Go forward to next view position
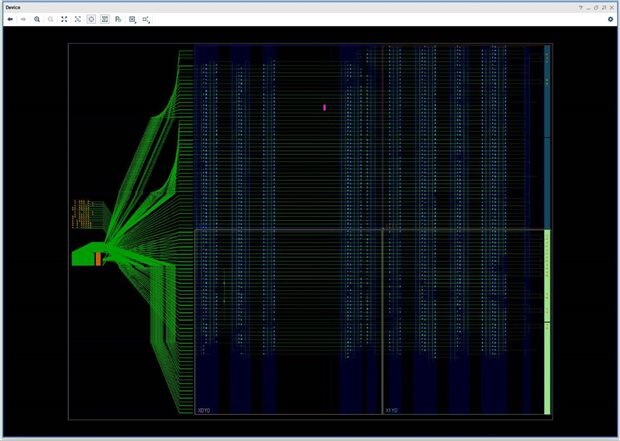Viewport: 620px width, 441px height. [23, 19]
